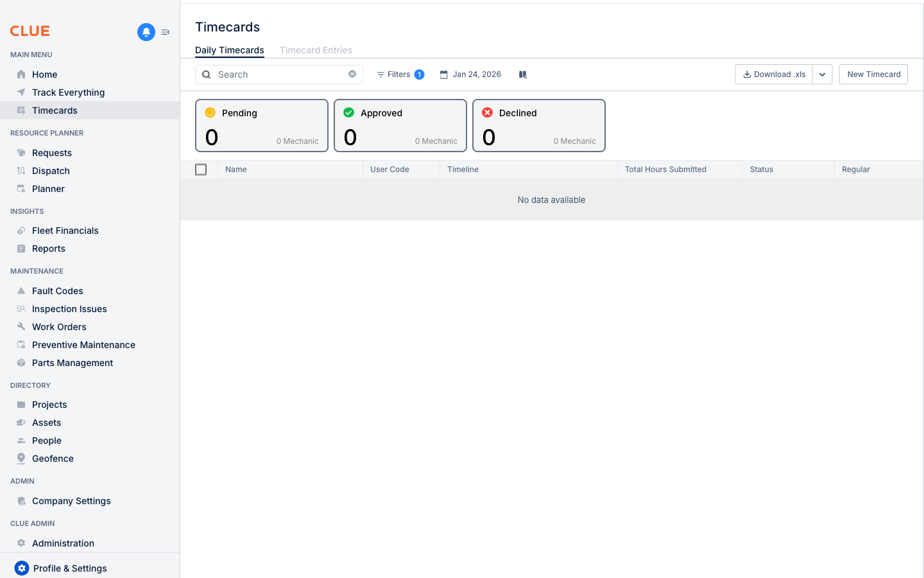This screenshot has height=578, width=924.
Task: Select the Track Everything icon
Action: (21, 92)
